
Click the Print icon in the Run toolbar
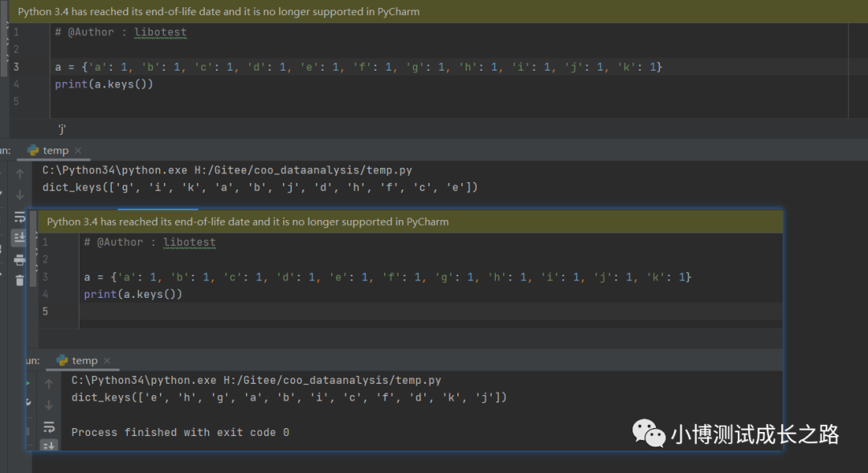(x=20, y=259)
